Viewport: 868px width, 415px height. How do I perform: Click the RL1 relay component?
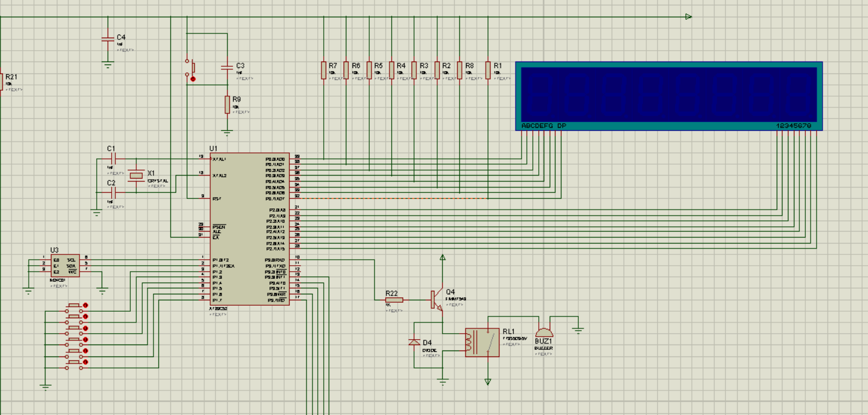482,342
